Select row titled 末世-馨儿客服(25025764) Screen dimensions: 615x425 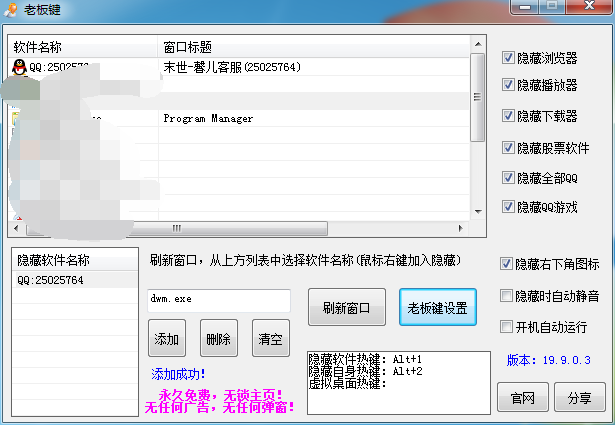click(239, 67)
